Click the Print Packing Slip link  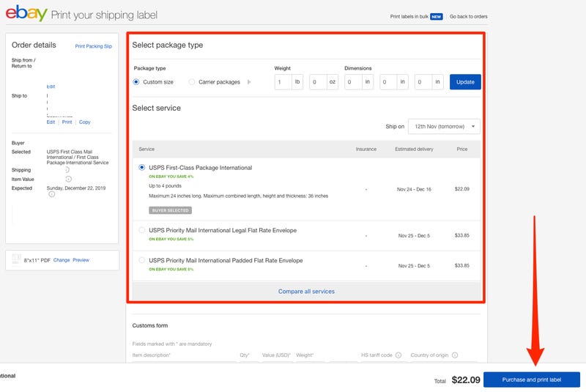coord(94,46)
